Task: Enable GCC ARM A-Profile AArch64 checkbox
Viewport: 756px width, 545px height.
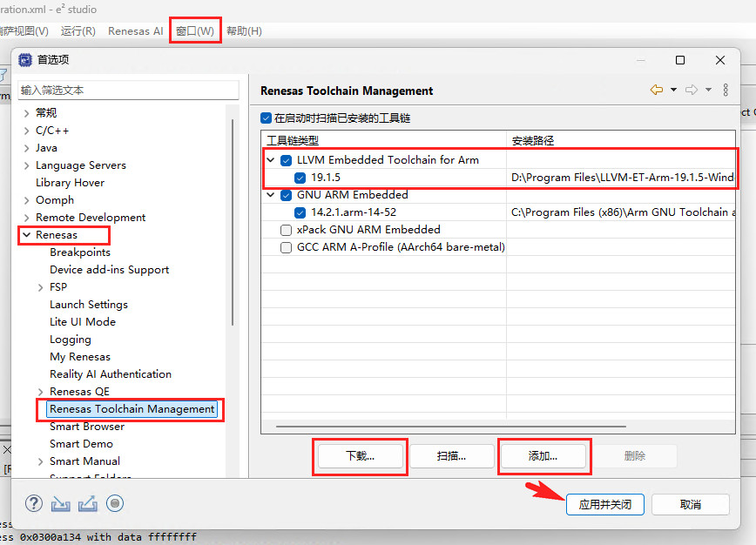Action: point(287,247)
